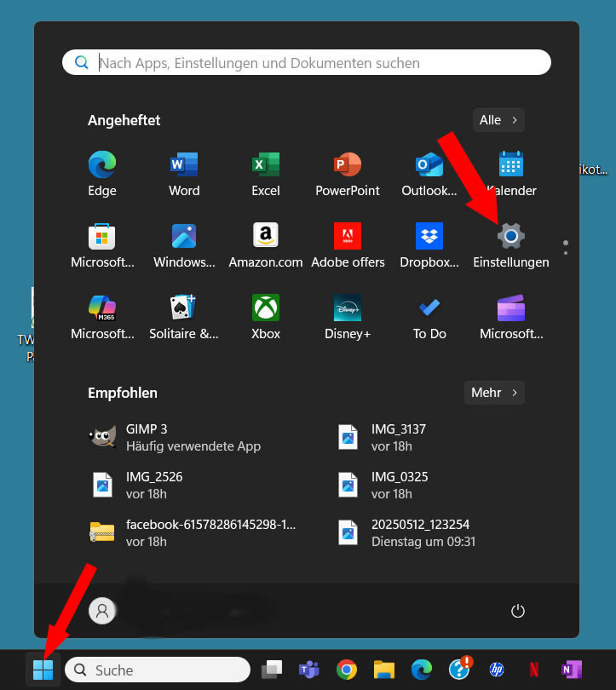
Task: Expand all apps via Alle button
Action: 498,120
